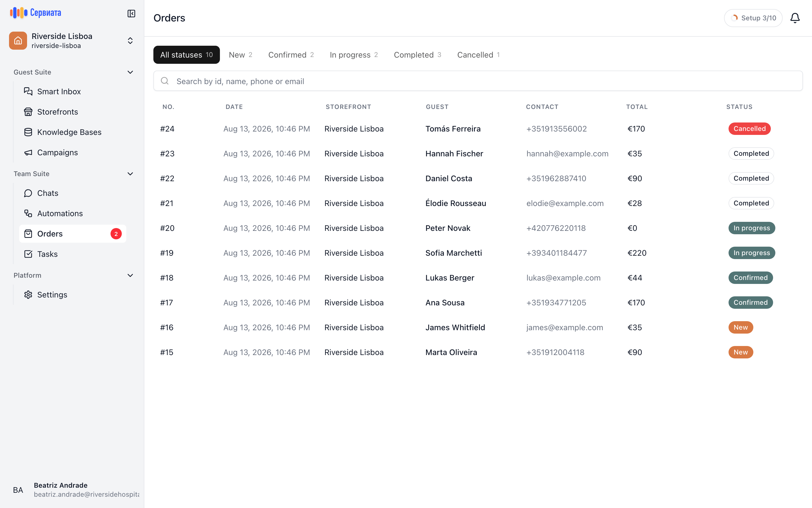This screenshot has height=508, width=812.
Task: Open the Setup 3/10 button
Action: point(753,18)
